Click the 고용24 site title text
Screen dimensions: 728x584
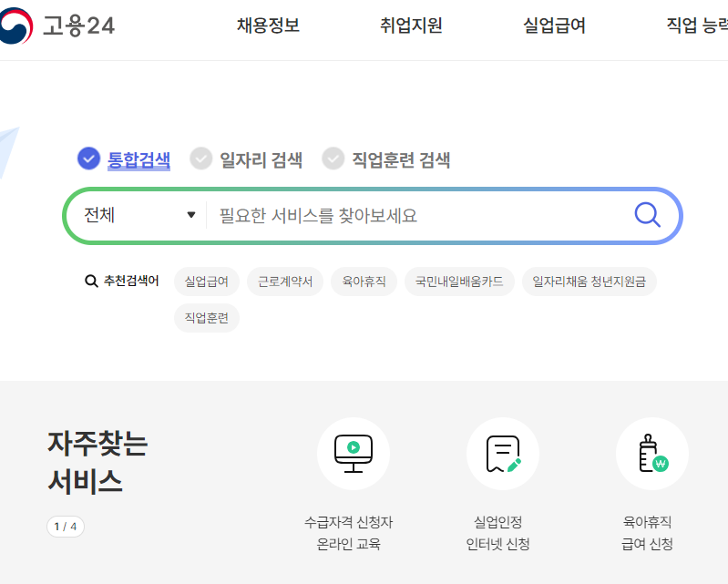(x=78, y=26)
